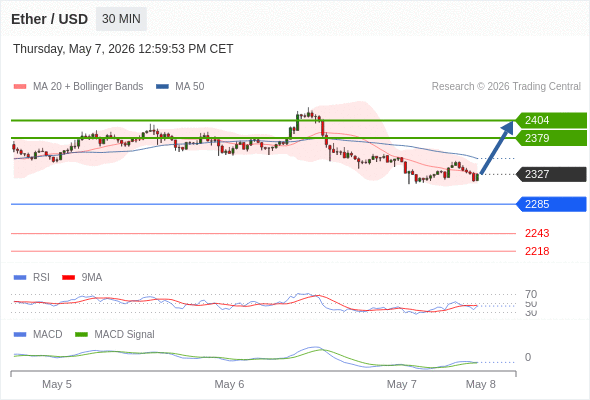The width and height of the screenshot is (590, 400).
Task: Click the RSI 70 level label
Action: [x=531, y=294]
